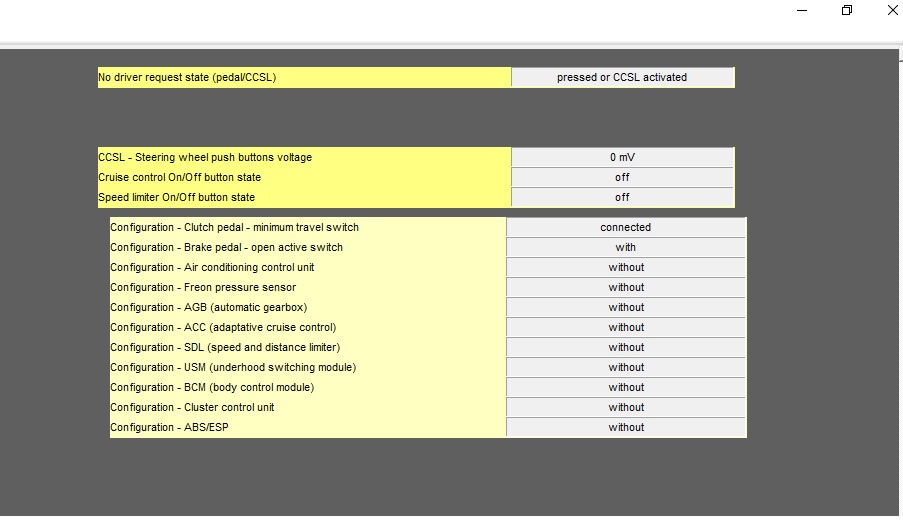Screen dimensions: 903x522
Task: Click the Speed limiter 'off' value
Action: pyautogui.click(x=623, y=197)
